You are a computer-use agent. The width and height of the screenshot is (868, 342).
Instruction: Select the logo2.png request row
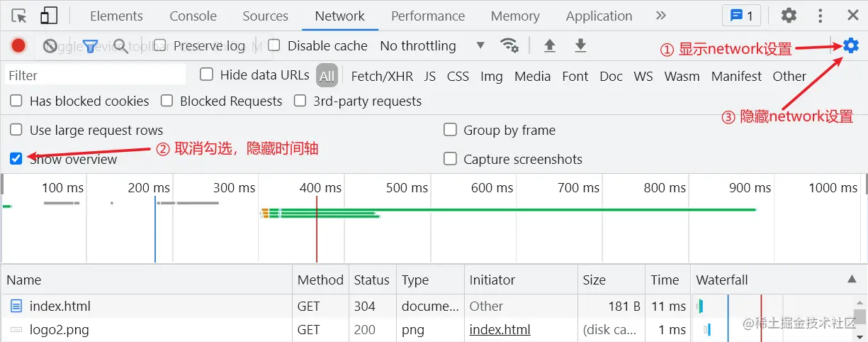(x=427, y=330)
